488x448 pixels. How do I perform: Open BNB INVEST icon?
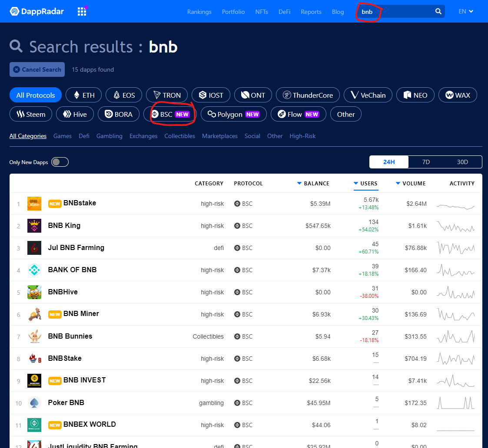click(34, 381)
